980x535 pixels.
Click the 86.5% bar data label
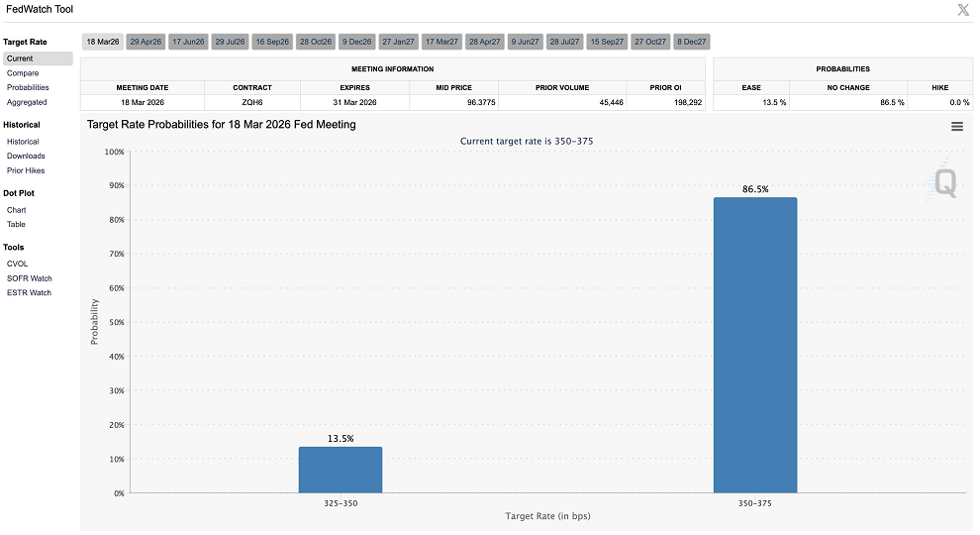click(x=755, y=189)
